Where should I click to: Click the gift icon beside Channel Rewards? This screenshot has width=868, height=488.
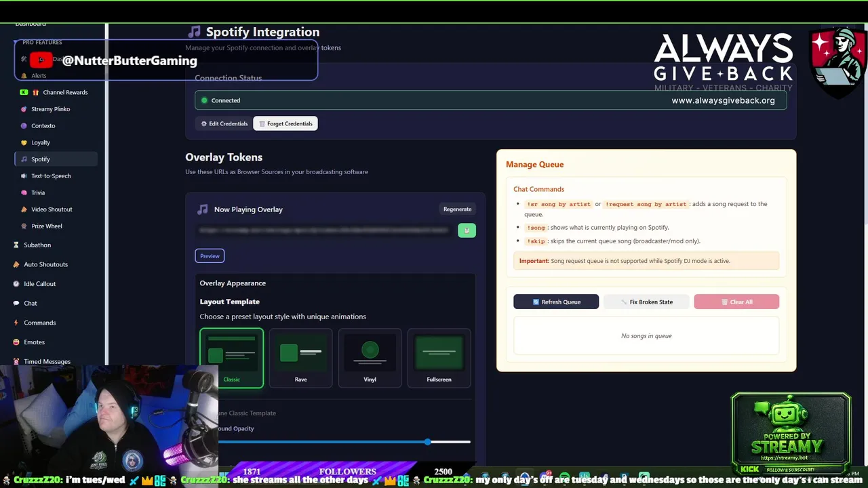[35, 92]
